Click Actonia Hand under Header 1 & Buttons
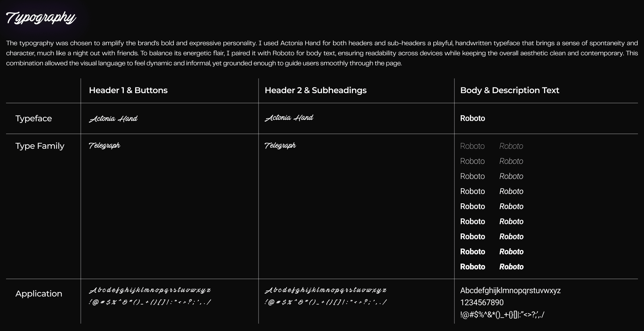Screen dimensions: 644x331 (x=113, y=119)
